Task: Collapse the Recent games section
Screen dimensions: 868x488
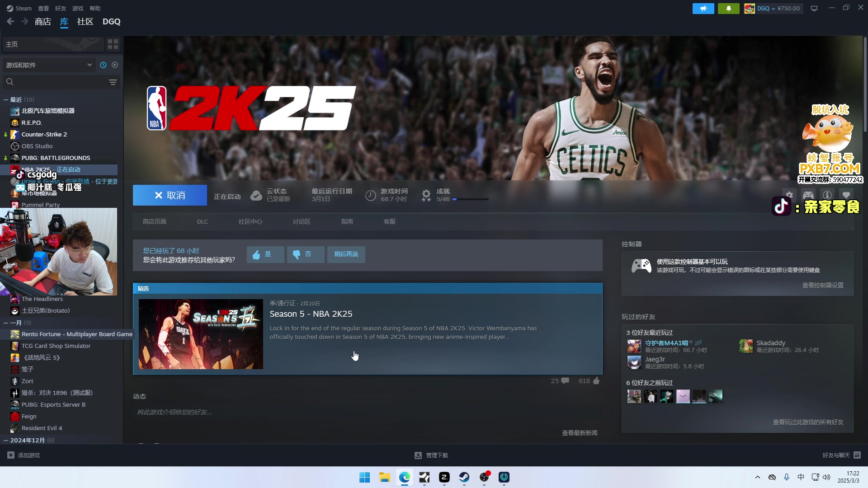Action: (6, 99)
